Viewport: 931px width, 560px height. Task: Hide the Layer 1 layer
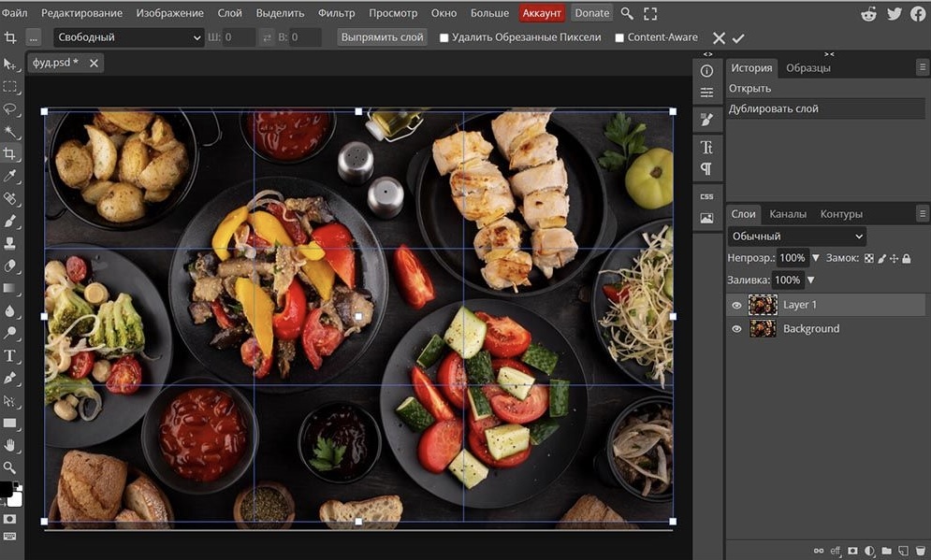tap(736, 305)
